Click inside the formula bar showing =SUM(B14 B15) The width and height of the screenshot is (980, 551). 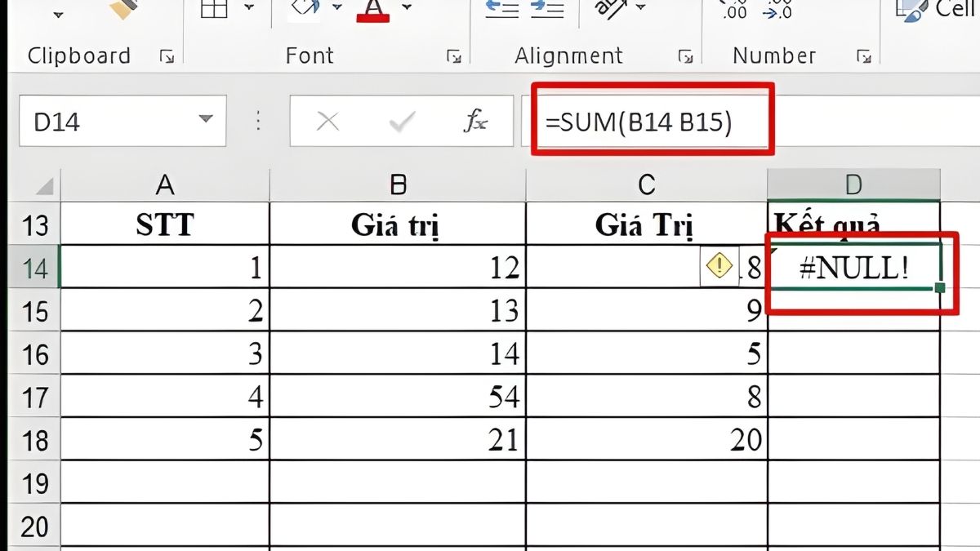(645, 121)
